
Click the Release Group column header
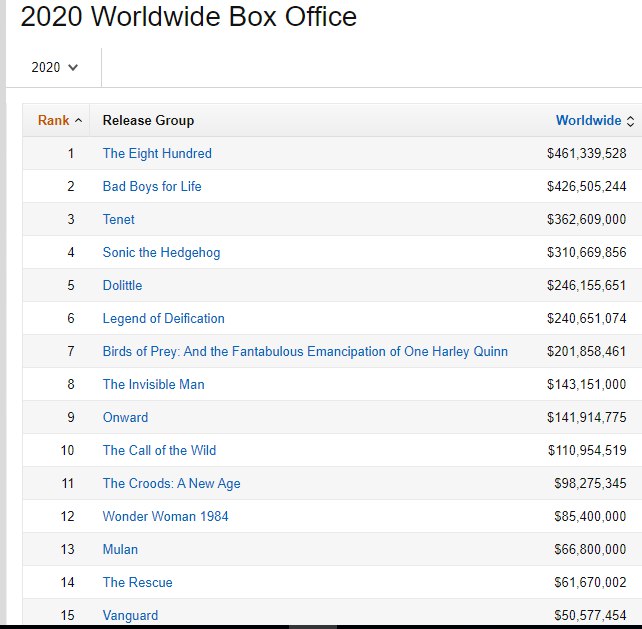pyautogui.click(x=148, y=121)
